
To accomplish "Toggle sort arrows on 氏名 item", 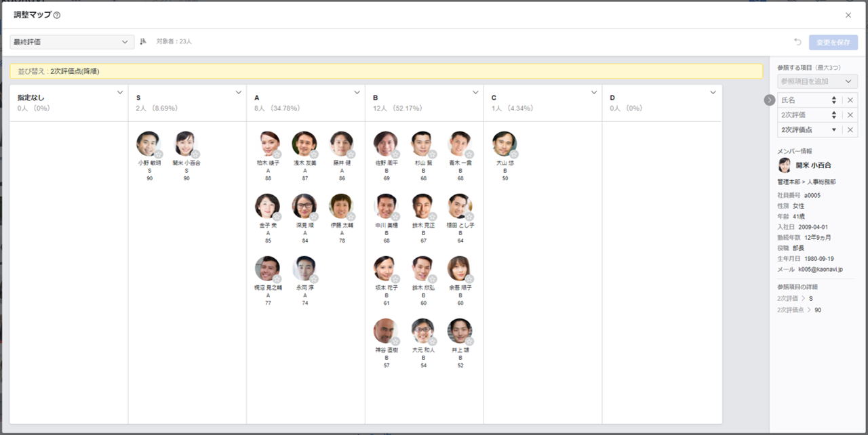I will click(x=833, y=100).
